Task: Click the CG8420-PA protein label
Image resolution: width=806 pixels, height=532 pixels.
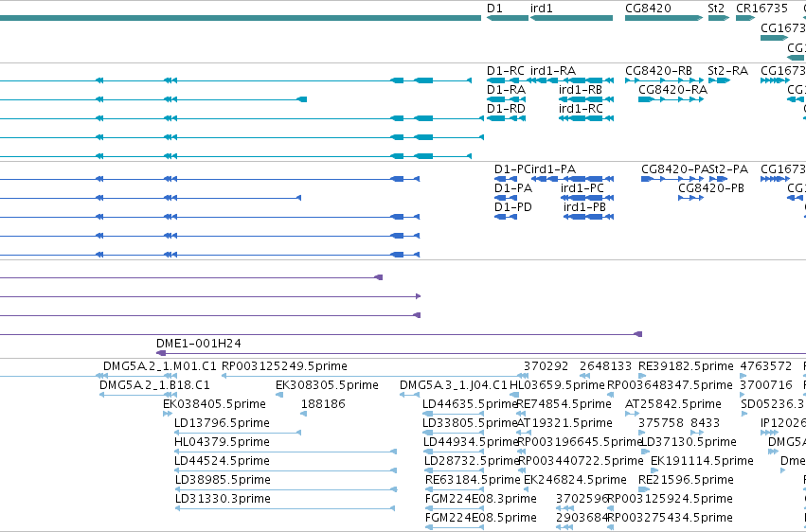Action: point(675,169)
